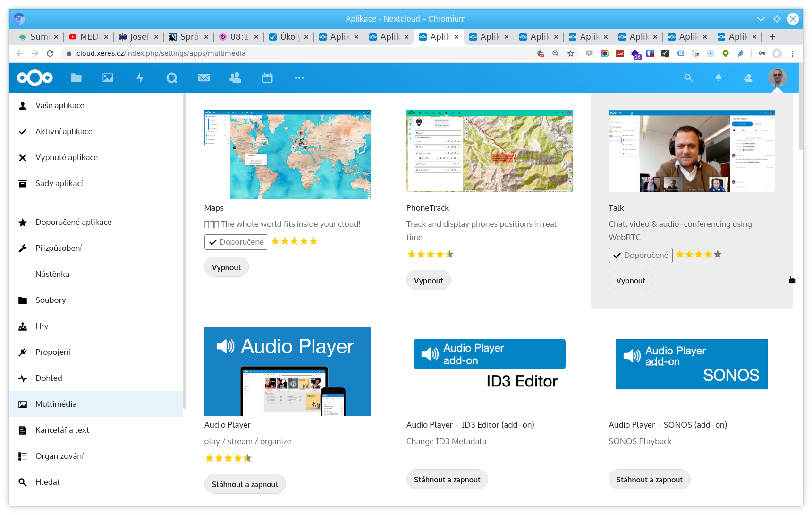Open the Files app icon in header

pos(76,78)
